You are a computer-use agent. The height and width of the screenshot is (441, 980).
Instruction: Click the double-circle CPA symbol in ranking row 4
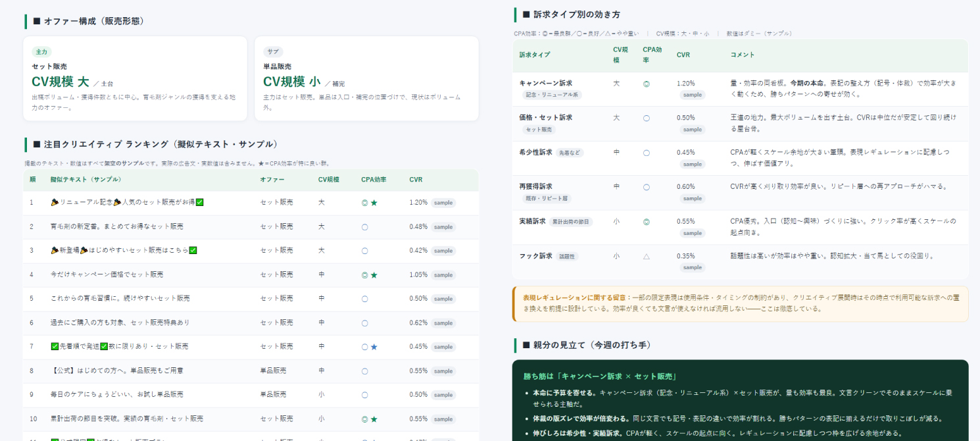[364, 275]
